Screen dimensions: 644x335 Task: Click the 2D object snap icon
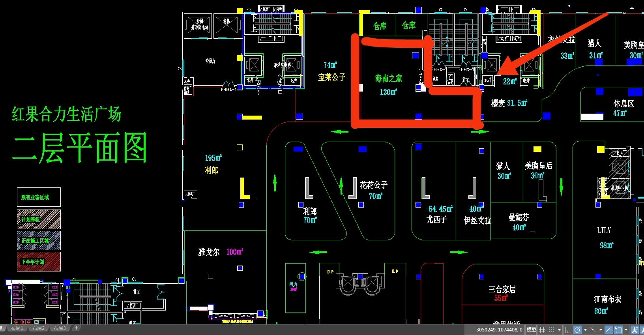pos(618,330)
